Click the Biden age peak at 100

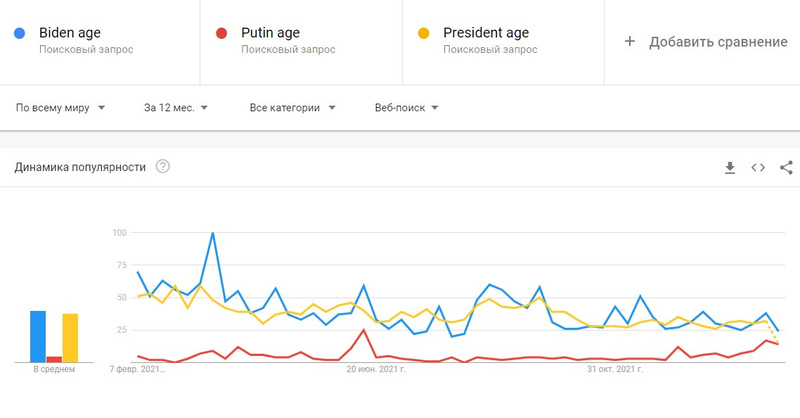click(x=213, y=233)
